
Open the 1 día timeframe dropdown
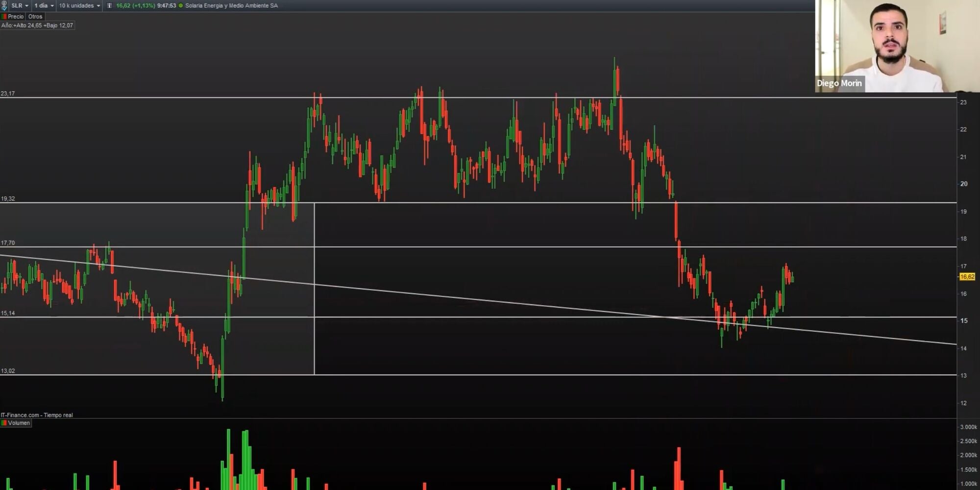44,6
